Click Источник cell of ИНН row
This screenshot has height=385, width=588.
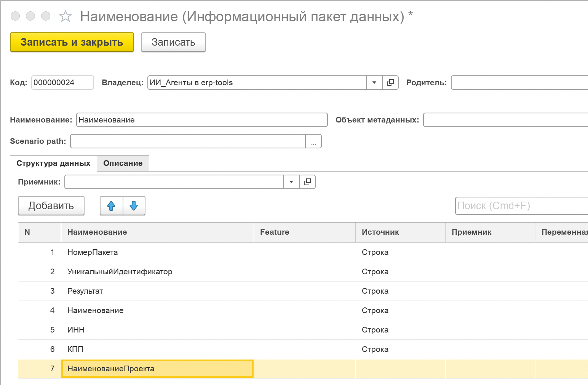[x=400, y=330]
